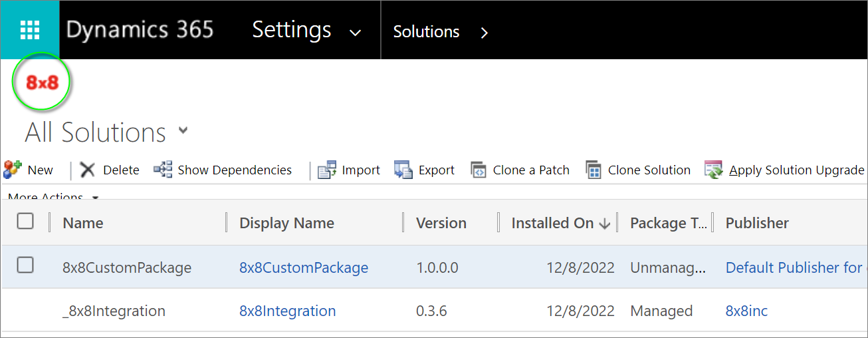
Task: Sort by the Name column header
Action: 83,223
